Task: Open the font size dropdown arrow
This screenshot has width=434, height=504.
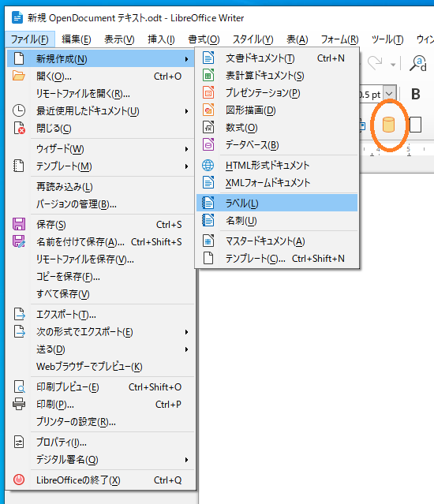Action: pyautogui.click(x=389, y=94)
